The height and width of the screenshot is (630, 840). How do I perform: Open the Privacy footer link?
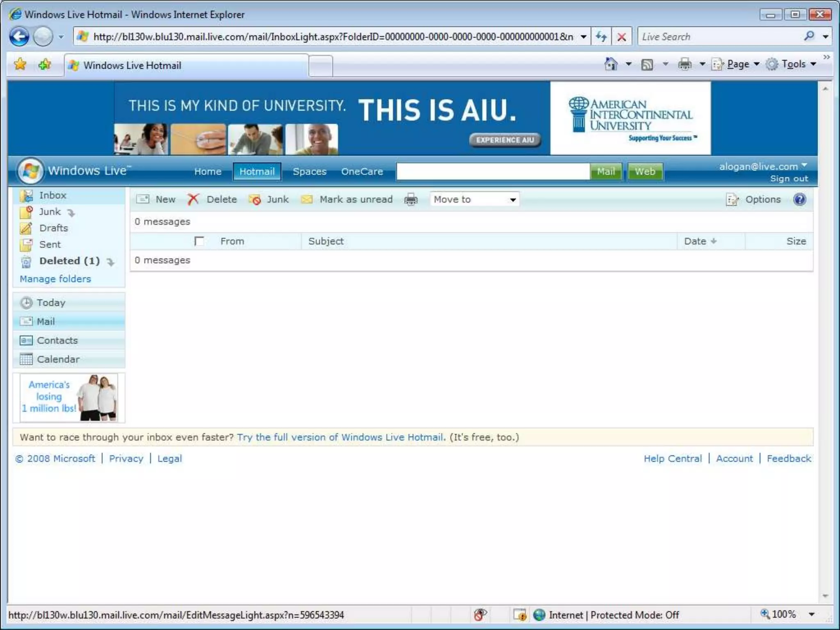click(x=126, y=459)
